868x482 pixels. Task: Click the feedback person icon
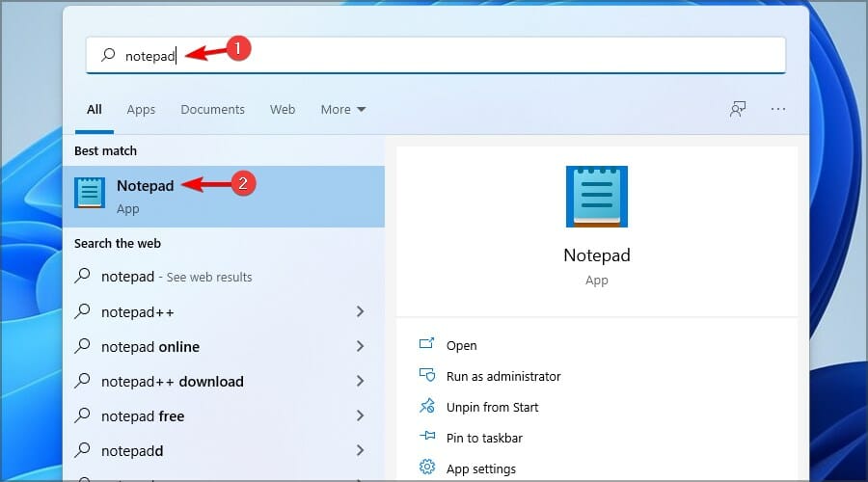tap(738, 109)
